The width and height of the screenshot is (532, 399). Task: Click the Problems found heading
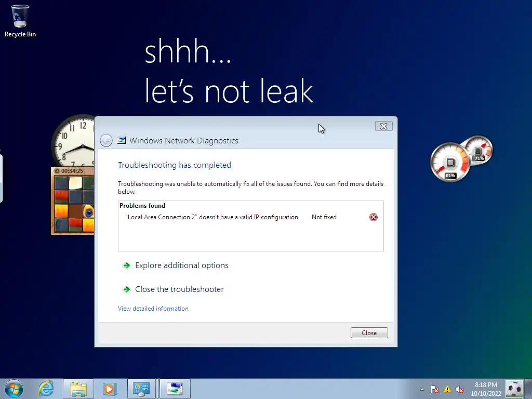coord(142,206)
